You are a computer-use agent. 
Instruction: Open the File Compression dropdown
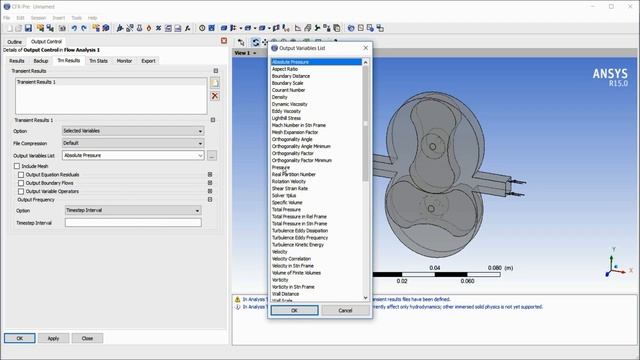tap(133, 143)
